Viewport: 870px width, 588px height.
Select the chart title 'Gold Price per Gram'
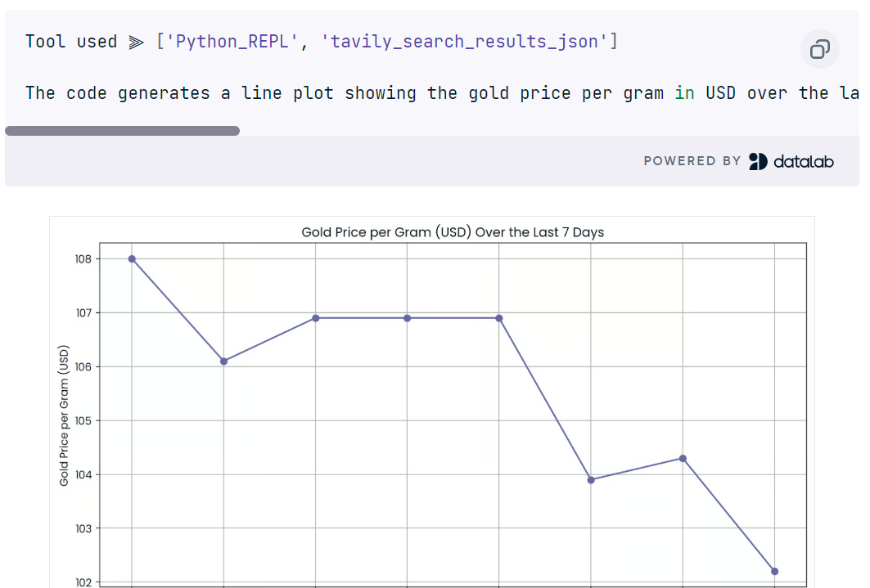(x=453, y=231)
